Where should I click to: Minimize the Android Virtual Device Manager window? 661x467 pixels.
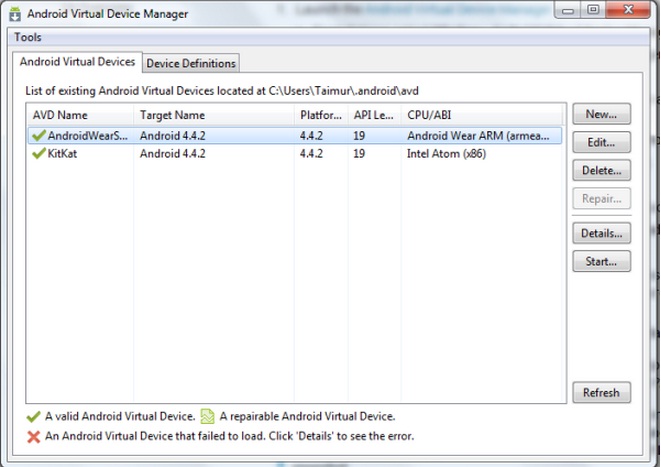[x=568, y=9]
